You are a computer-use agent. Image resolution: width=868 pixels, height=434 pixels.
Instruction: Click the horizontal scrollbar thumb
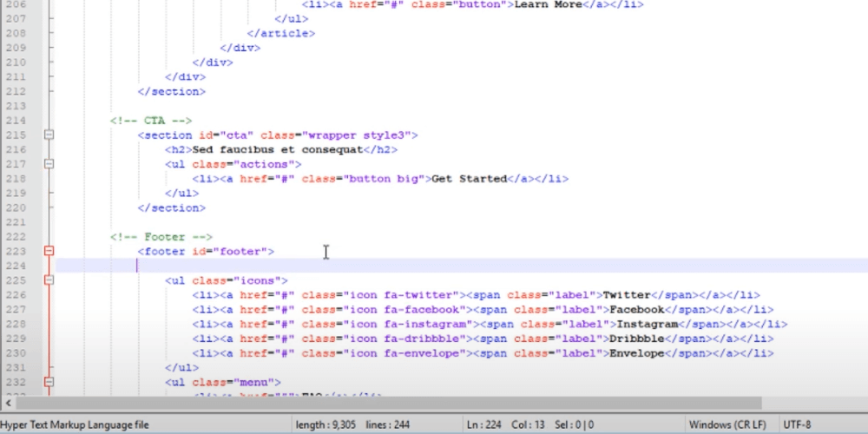pos(389,403)
